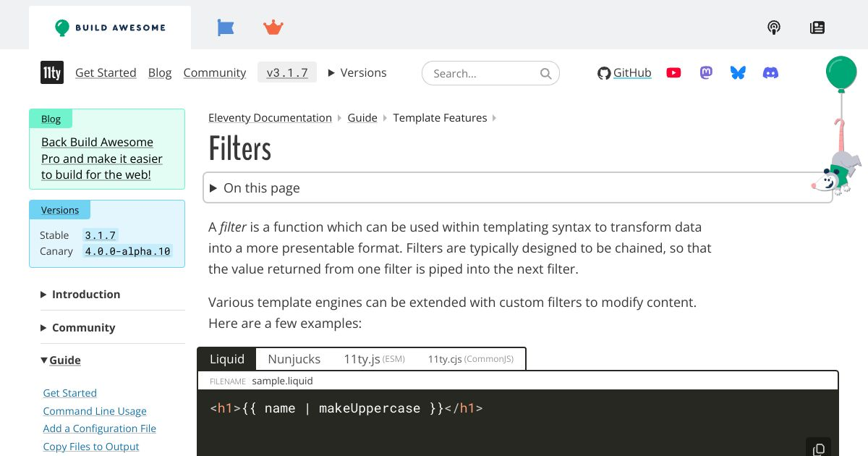This screenshot has height=456, width=868.
Task: Open the YouTube icon link
Action: tap(673, 72)
